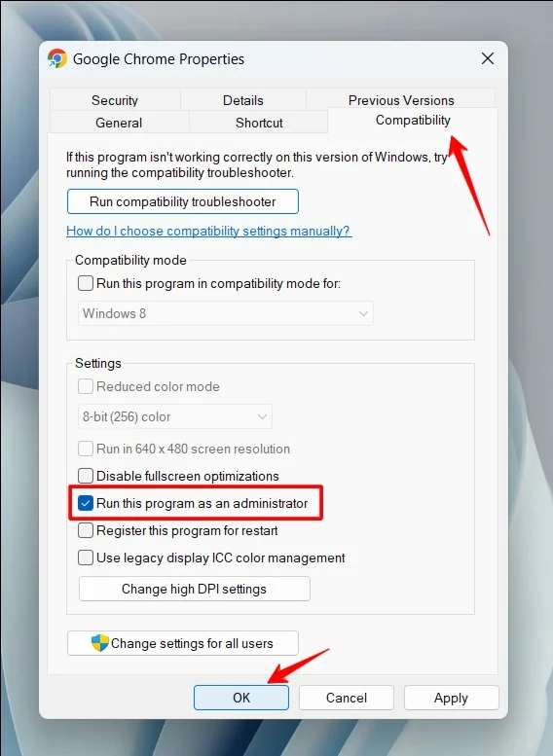This screenshot has width=553, height=756.
Task: Select the Details tab
Action: 243,100
